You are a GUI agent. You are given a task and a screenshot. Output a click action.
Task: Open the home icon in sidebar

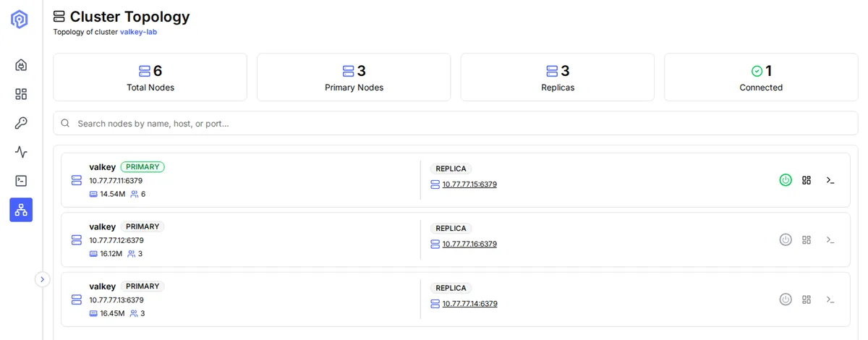[x=21, y=65]
